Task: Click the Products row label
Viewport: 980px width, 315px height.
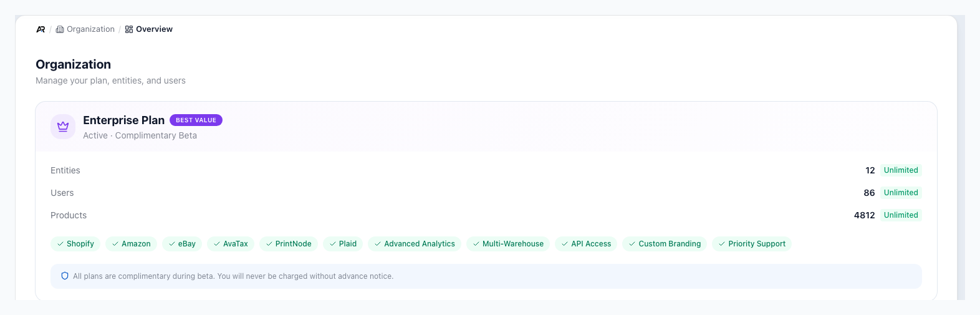Action: click(69, 215)
